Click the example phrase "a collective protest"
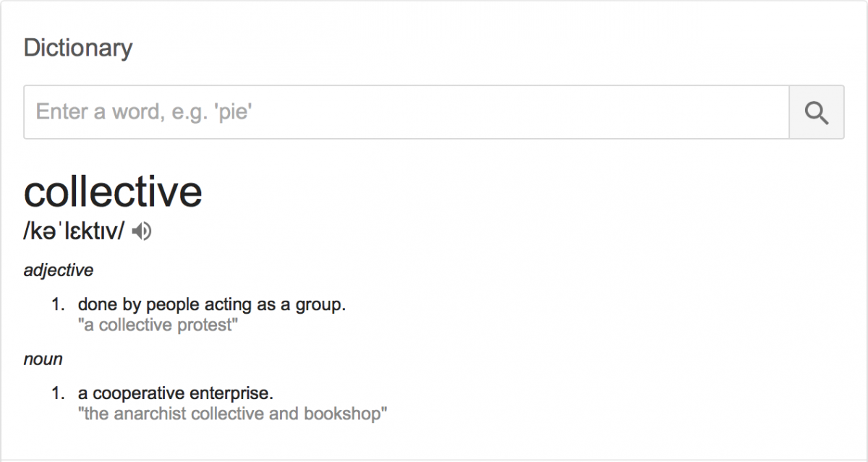868x462 pixels. (x=158, y=325)
